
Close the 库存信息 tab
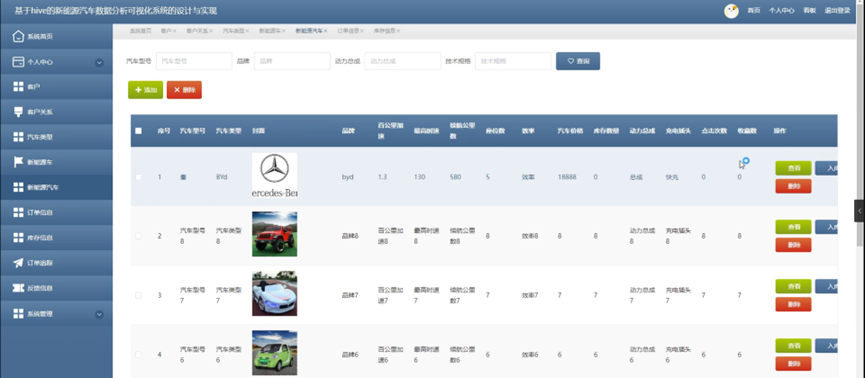[398, 31]
